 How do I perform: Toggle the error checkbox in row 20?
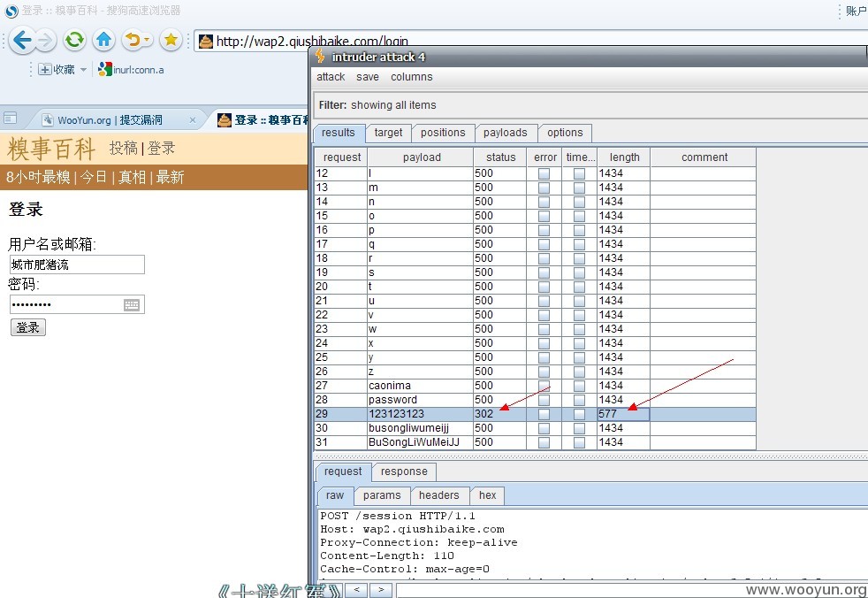(x=544, y=287)
